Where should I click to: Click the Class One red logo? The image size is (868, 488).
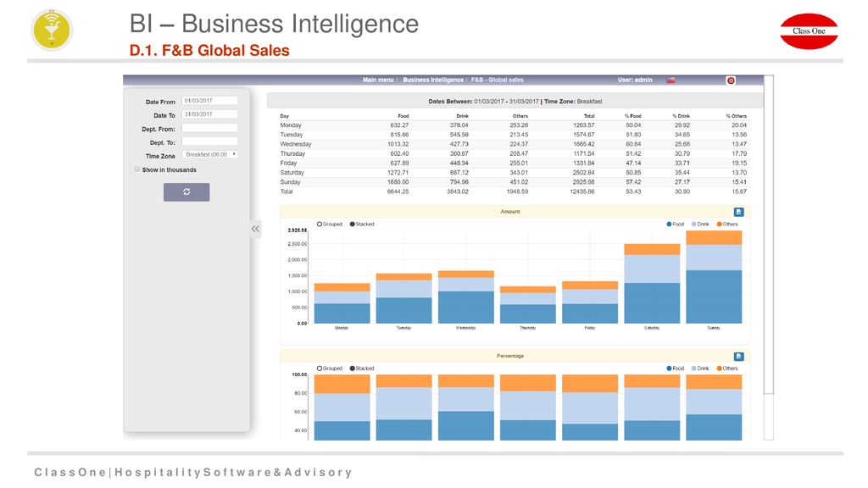[x=809, y=31]
